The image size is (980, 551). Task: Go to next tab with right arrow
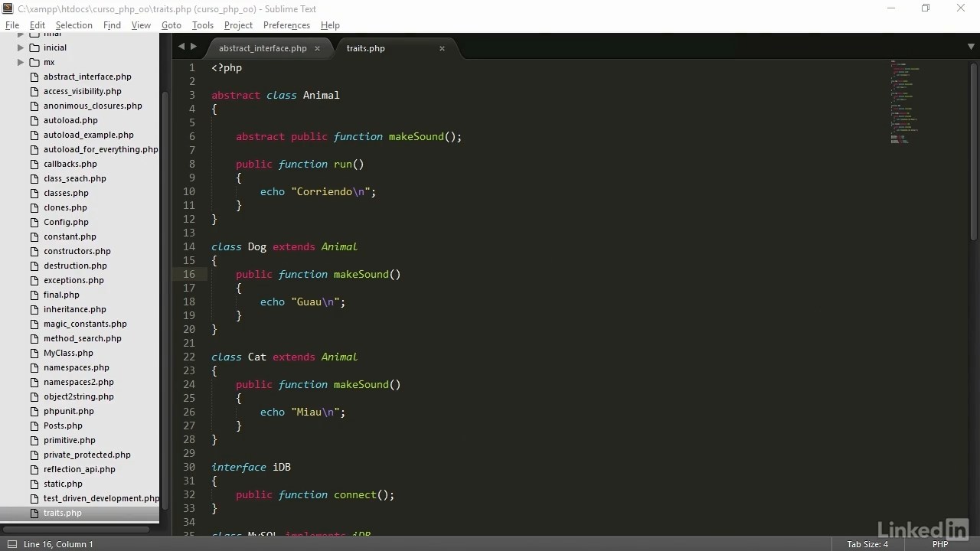tap(193, 47)
